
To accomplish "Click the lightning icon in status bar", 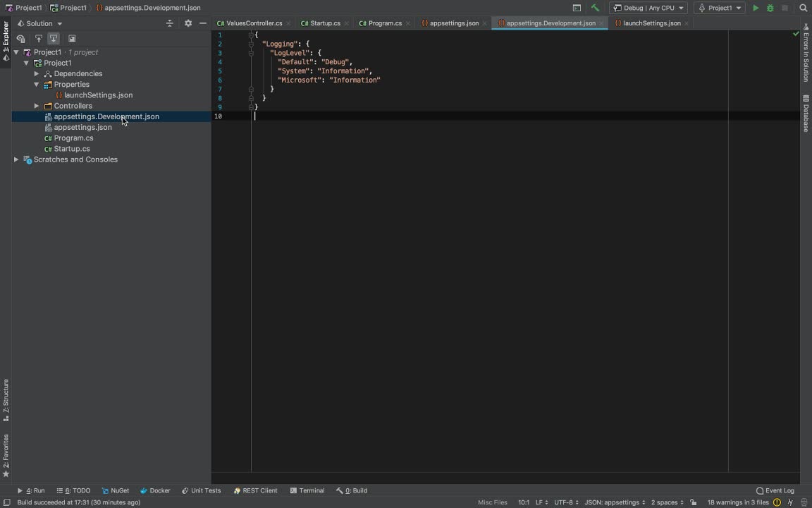I will pos(790,502).
